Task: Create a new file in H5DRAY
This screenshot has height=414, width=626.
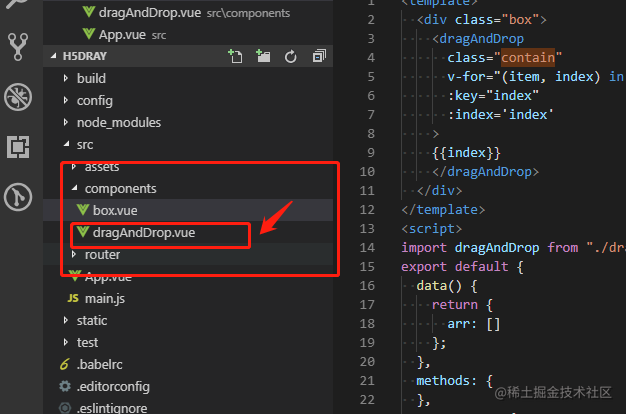Action: [x=235, y=56]
